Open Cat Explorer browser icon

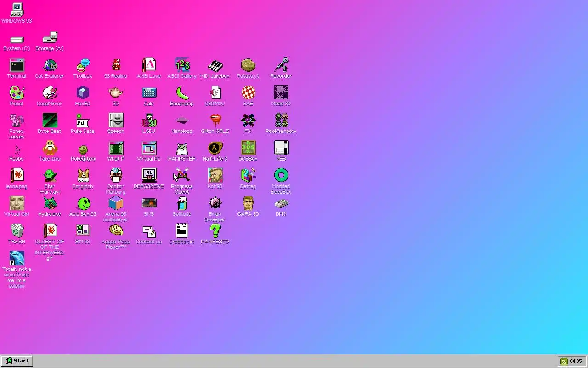(x=50, y=65)
